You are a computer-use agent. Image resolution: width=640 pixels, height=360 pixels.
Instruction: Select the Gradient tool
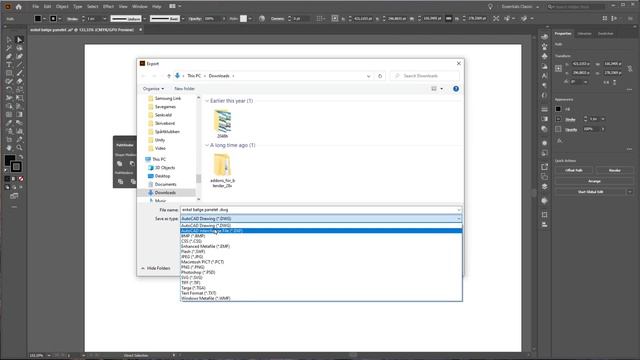[x=19, y=115]
